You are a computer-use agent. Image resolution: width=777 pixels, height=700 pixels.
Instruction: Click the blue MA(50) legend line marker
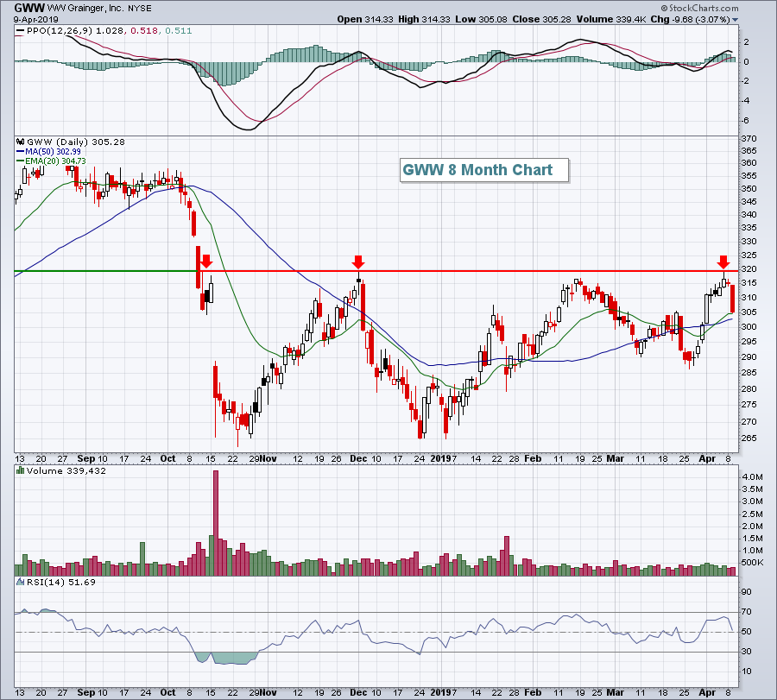(21, 152)
